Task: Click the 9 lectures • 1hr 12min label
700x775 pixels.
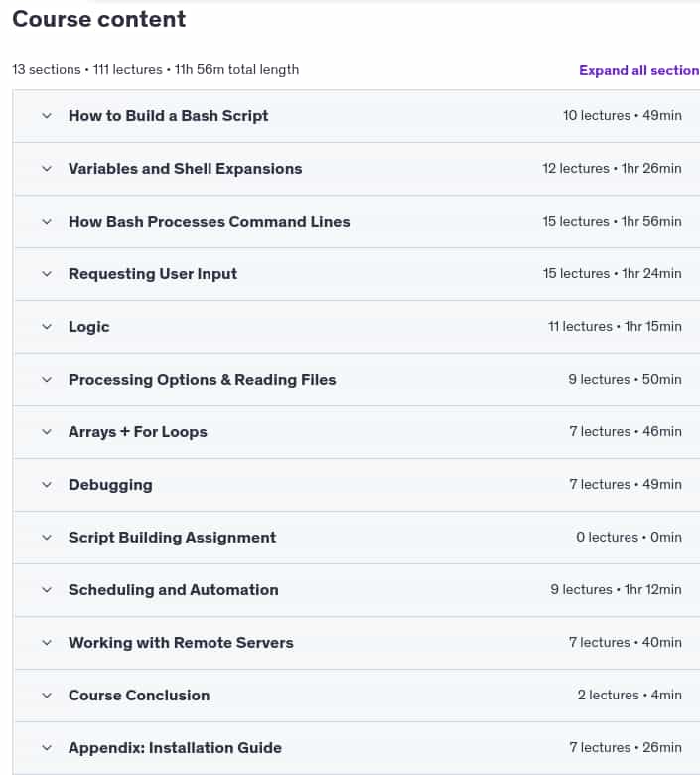Action: pos(616,589)
